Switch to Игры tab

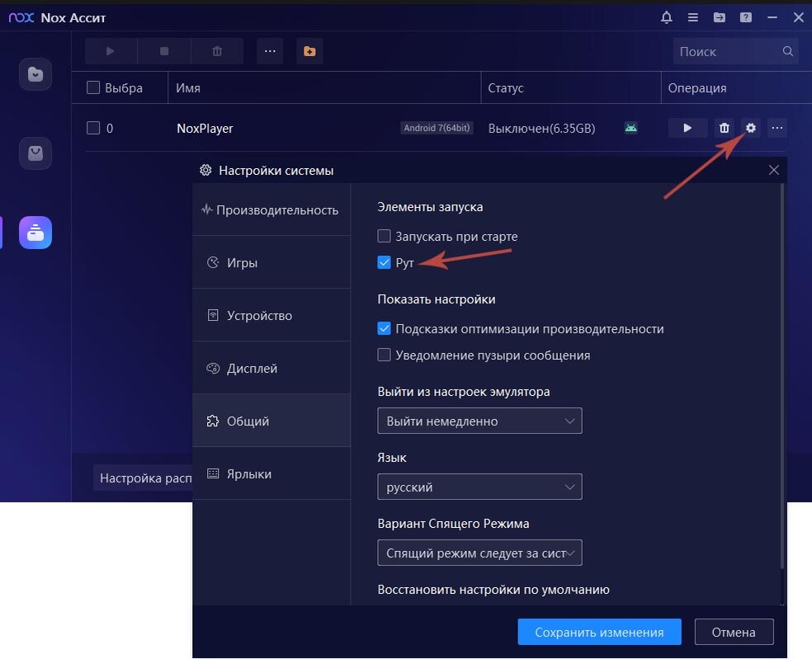tap(271, 262)
